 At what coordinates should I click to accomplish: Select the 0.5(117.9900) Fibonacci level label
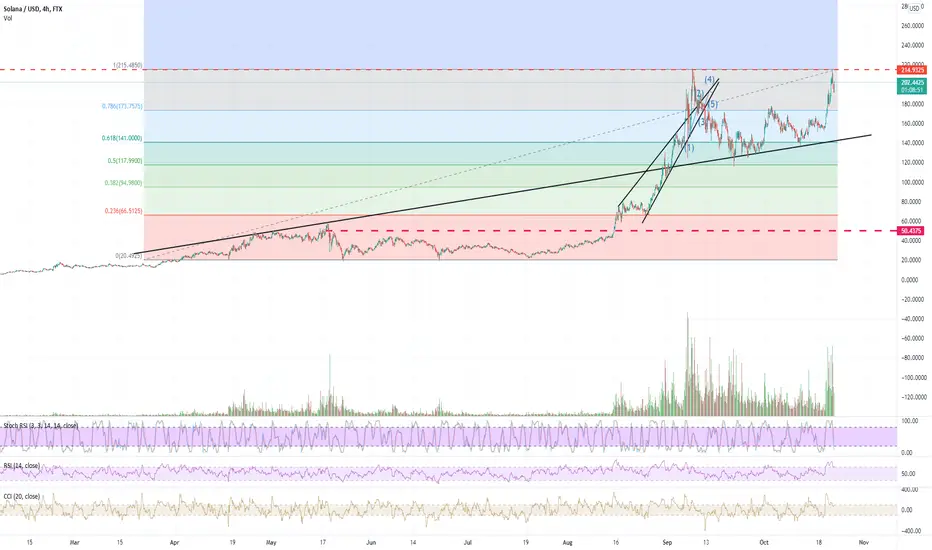point(125,161)
